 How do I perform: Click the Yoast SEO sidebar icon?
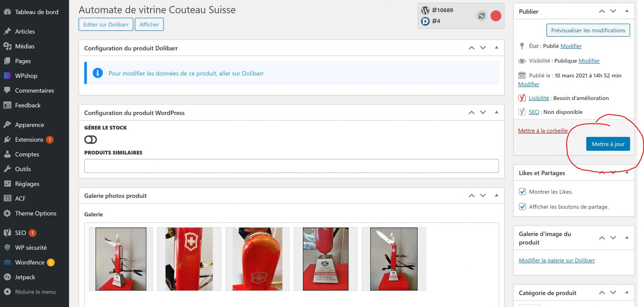[7, 233]
